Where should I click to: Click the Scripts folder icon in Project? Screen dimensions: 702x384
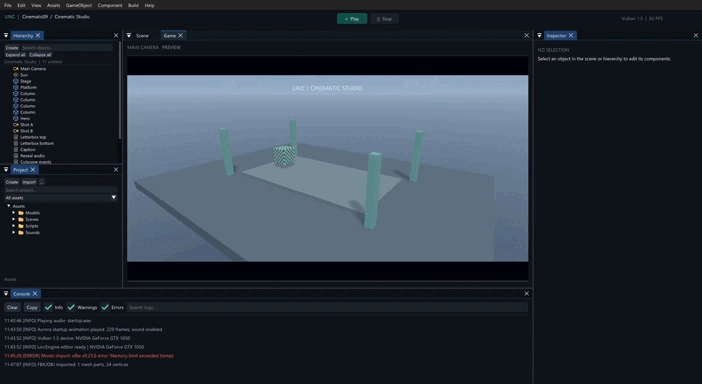tap(21, 226)
